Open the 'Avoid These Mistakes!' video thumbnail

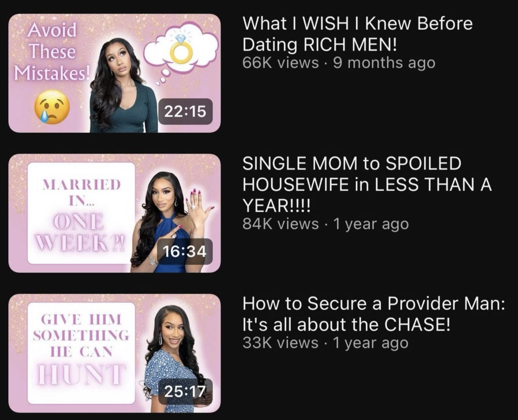click(114, 73)
